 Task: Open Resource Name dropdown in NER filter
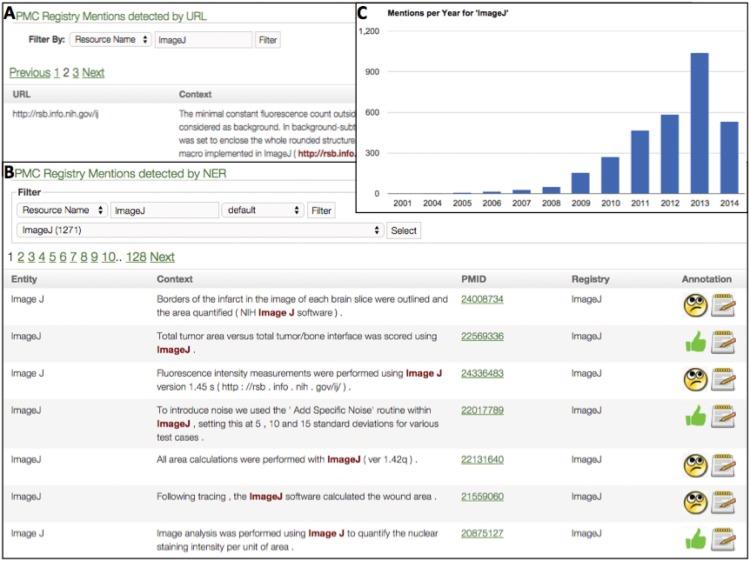tap(62, 211)
